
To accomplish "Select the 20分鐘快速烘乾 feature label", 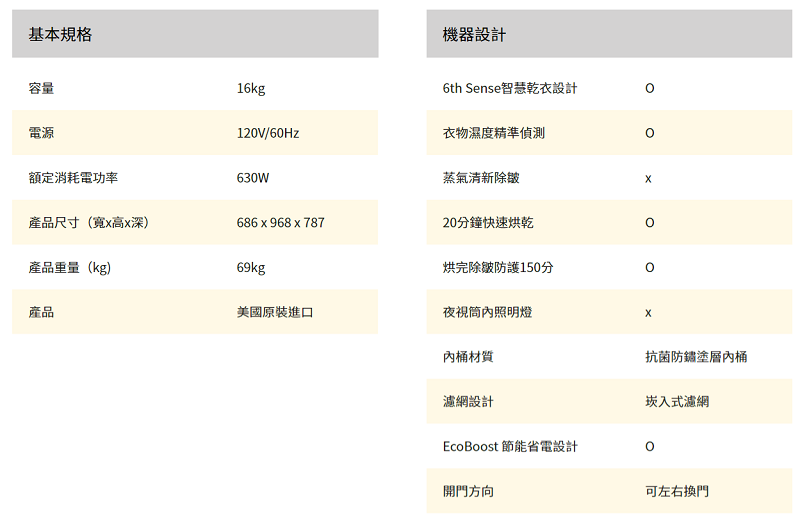I will point(488,222).
